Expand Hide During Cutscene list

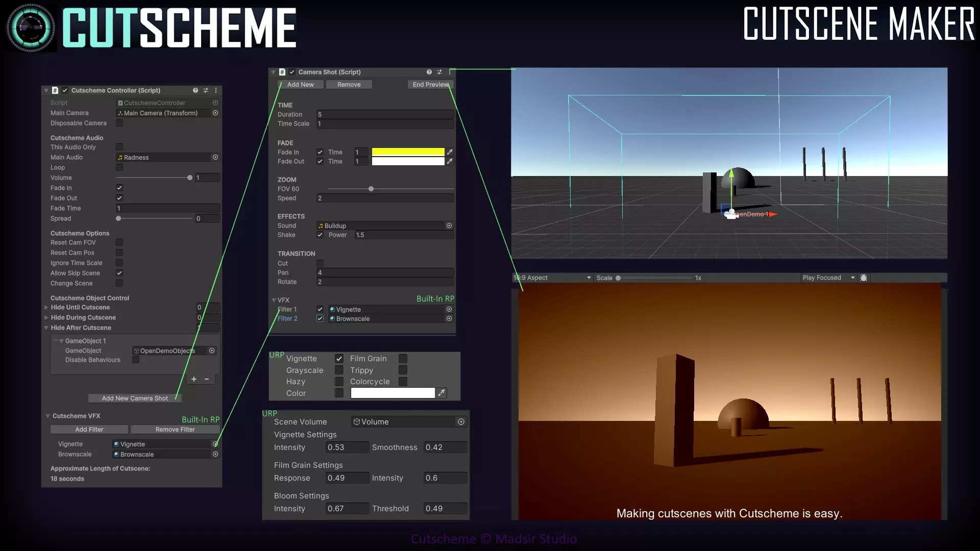[46, 317]
